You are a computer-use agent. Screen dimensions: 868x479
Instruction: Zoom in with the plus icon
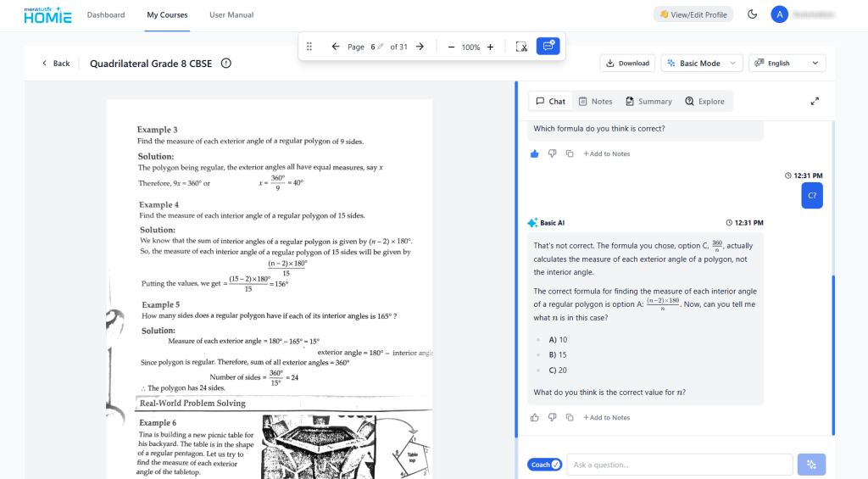point(490,47)
